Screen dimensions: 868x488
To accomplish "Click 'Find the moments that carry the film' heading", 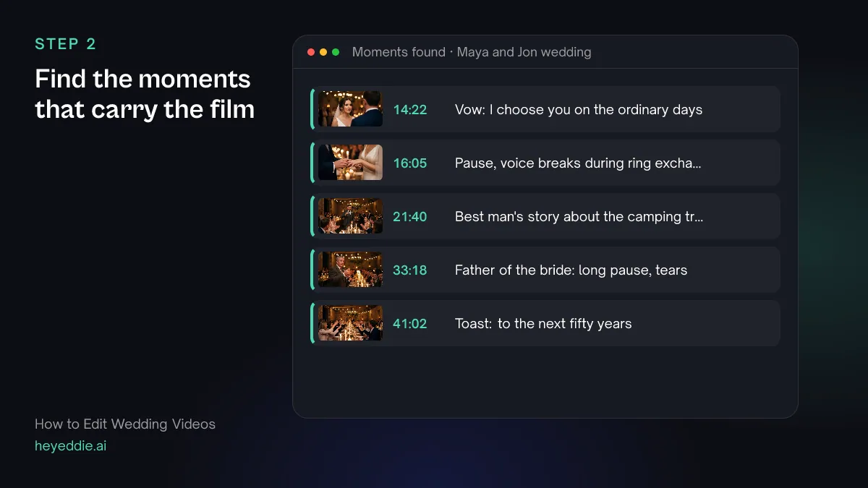I will click(x=145, y=94).
